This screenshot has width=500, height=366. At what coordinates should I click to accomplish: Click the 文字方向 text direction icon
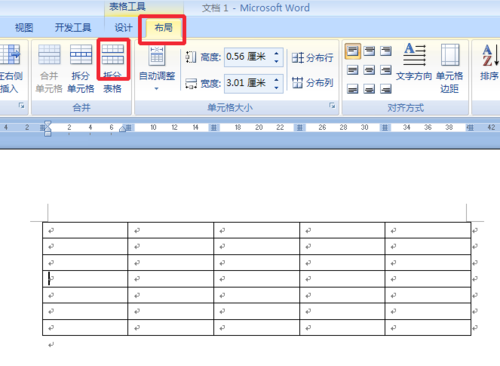(x=414, y=54)
